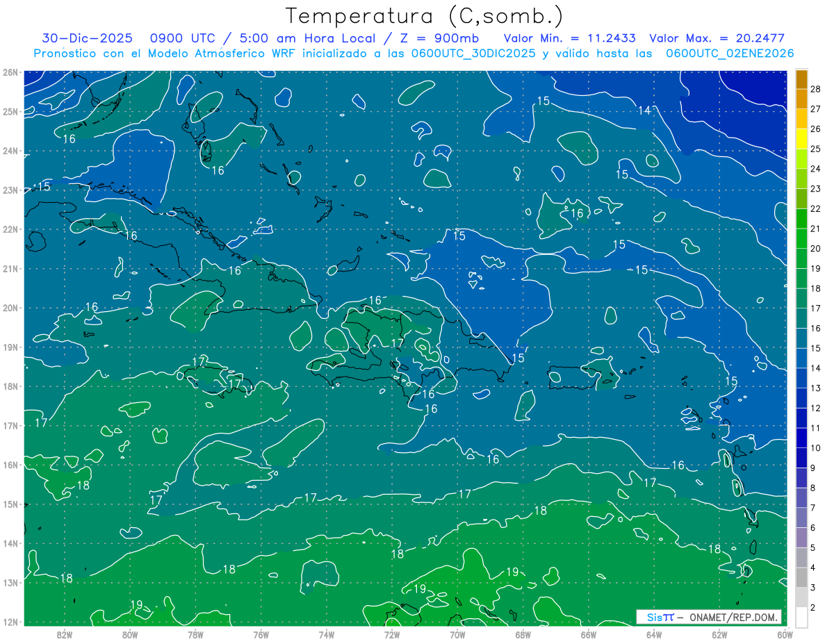This screenshot has width=834, height=644.
Task: Click the colorbar value label "12"
Action: (816, 408)
